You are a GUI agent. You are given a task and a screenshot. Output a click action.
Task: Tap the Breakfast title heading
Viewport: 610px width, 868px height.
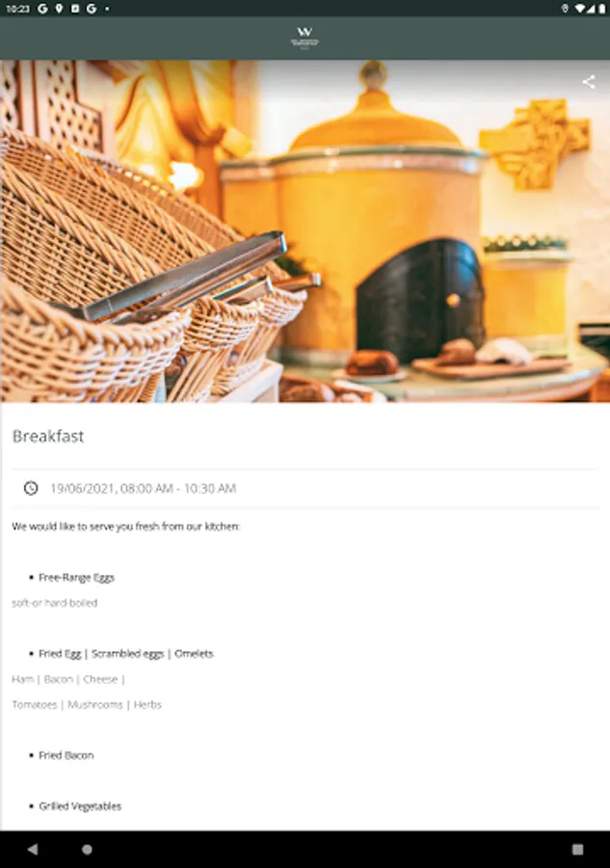coord(48,436)
